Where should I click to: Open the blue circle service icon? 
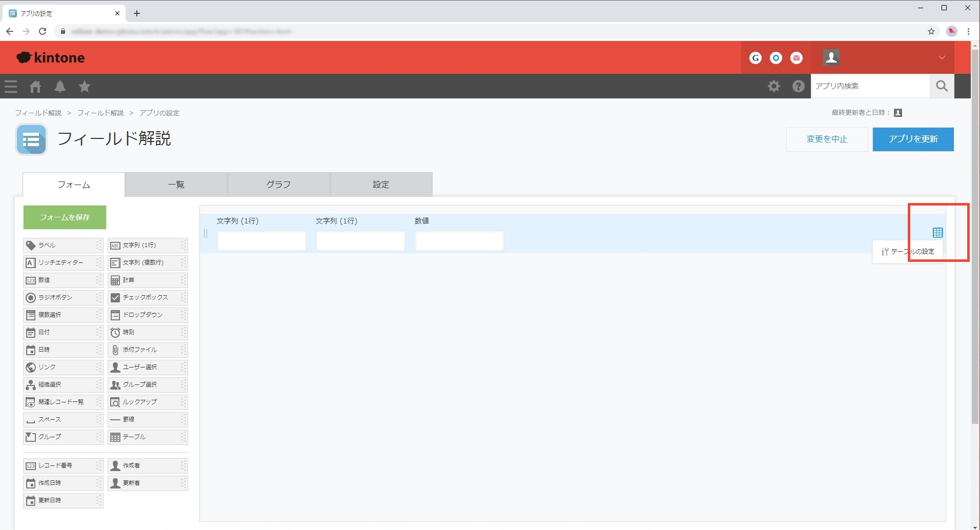(x=776, y=58)
